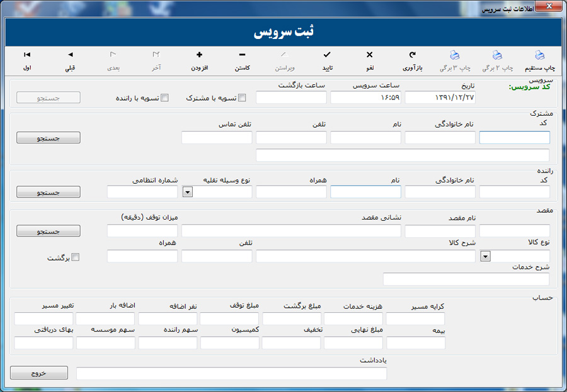Click the driver mobile (همراه) field

pos(291,192)
